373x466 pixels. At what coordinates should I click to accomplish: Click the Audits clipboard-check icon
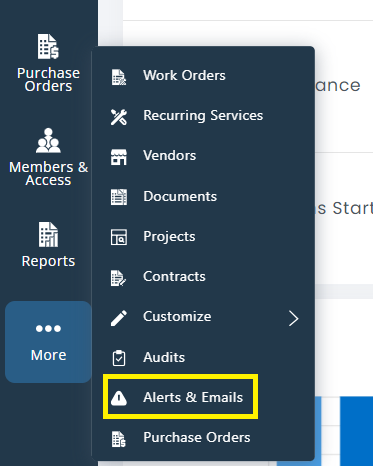119,358
